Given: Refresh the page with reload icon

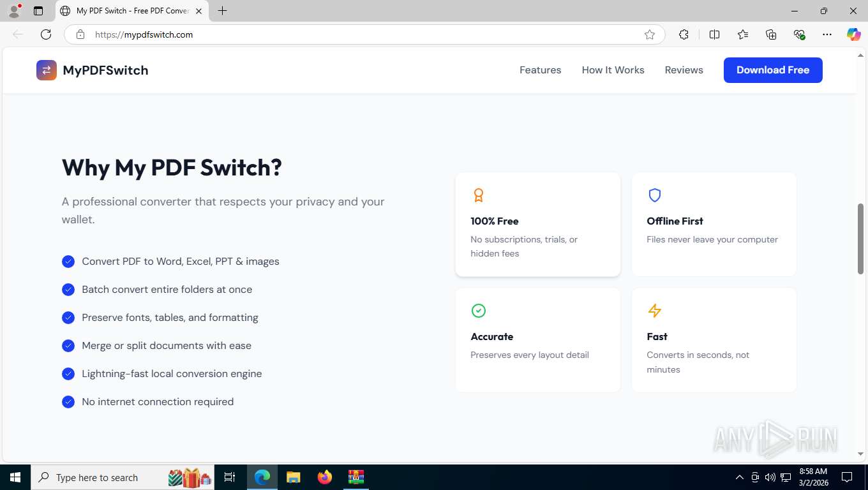Looking at the screenshot, I should pos(46,34).
